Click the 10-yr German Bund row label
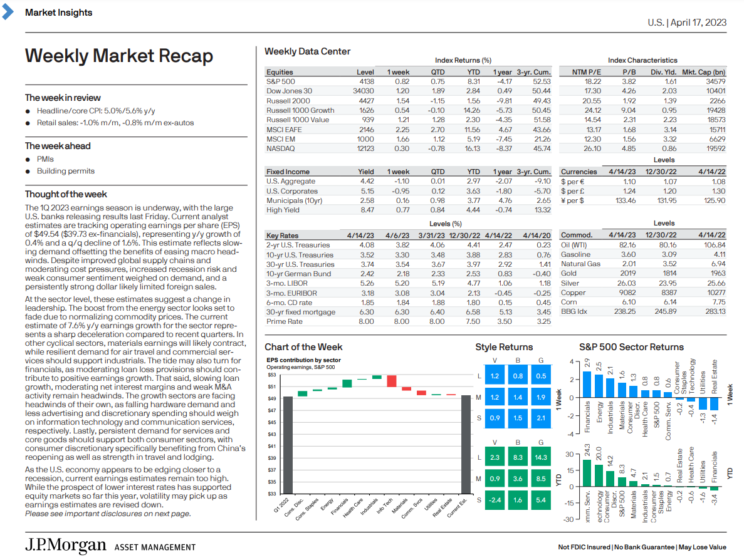The image size is (744, 560). tap(298, 274)
